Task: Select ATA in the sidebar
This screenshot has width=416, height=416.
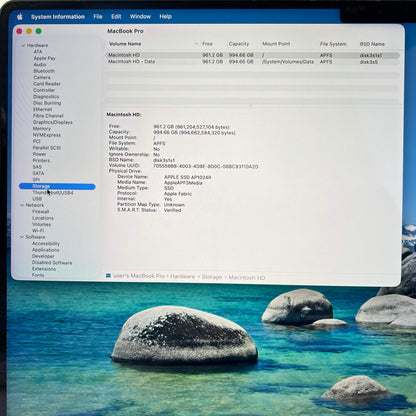Action: (38, 52)
